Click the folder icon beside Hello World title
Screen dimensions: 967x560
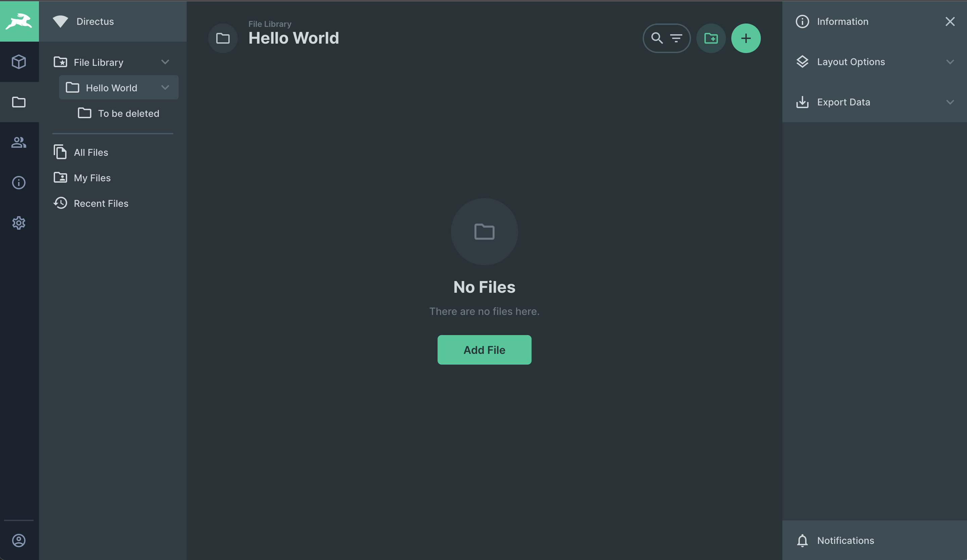tap(223, 38)
